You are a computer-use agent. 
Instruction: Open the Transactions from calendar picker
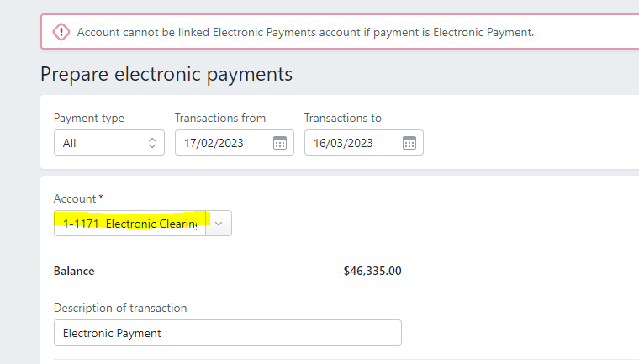click(x=280, y=143)
